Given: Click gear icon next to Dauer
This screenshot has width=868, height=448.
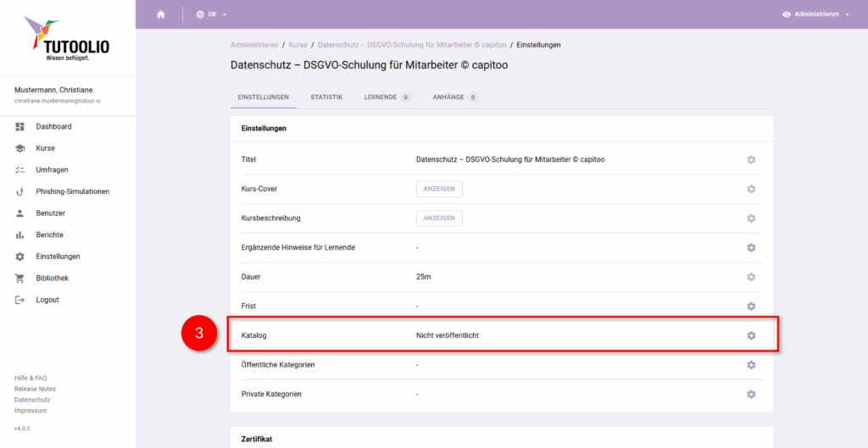Looking at the screenshot, I should 751,277.
